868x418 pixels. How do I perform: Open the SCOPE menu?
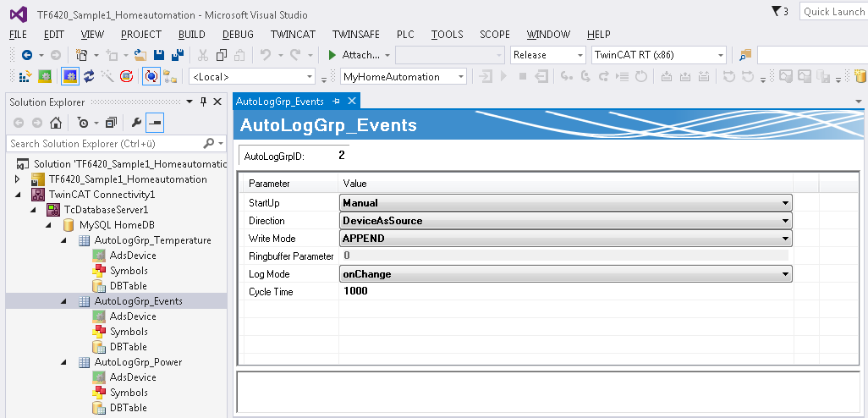(495, 35)
